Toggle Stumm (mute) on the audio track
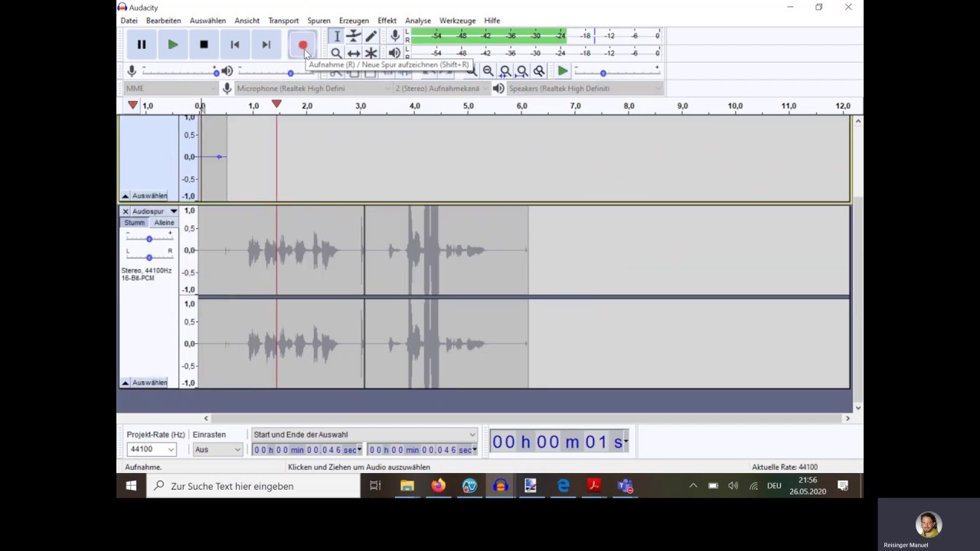This screenshot has width=980, height=551. [x=135, y=223]
